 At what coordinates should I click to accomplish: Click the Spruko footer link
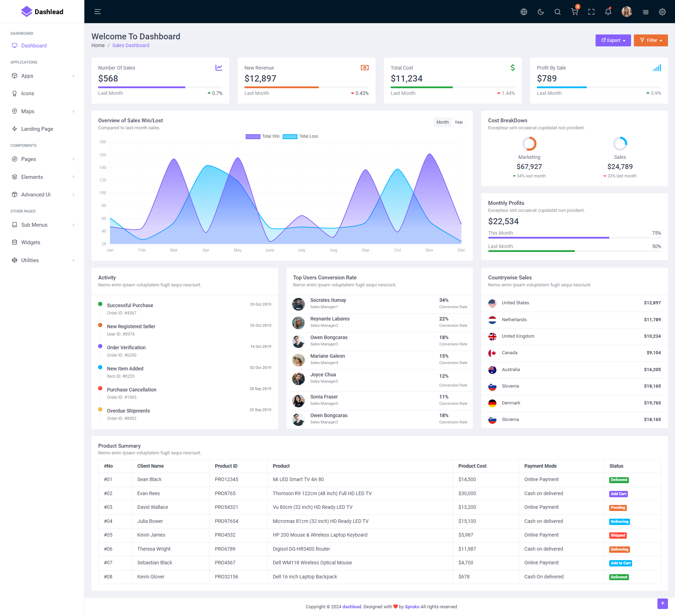coord(412,607)
